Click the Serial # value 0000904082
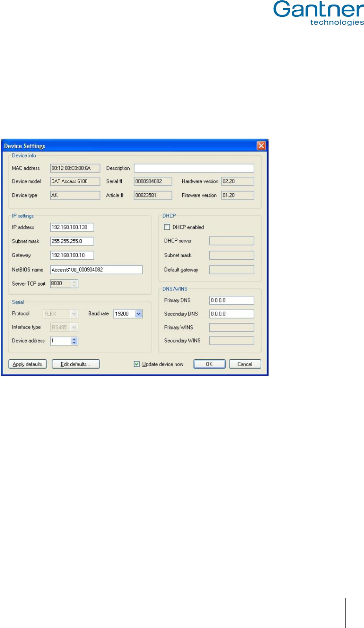 [x=153, y=181]
